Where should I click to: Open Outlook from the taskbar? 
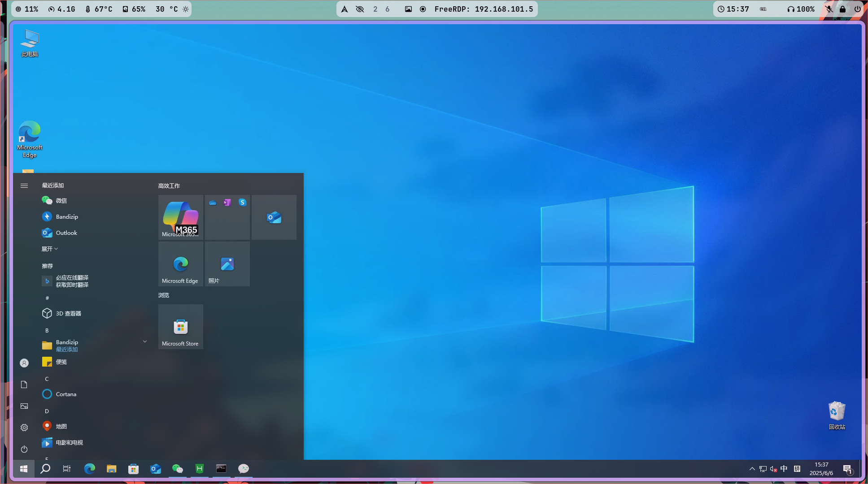point(155,469)
